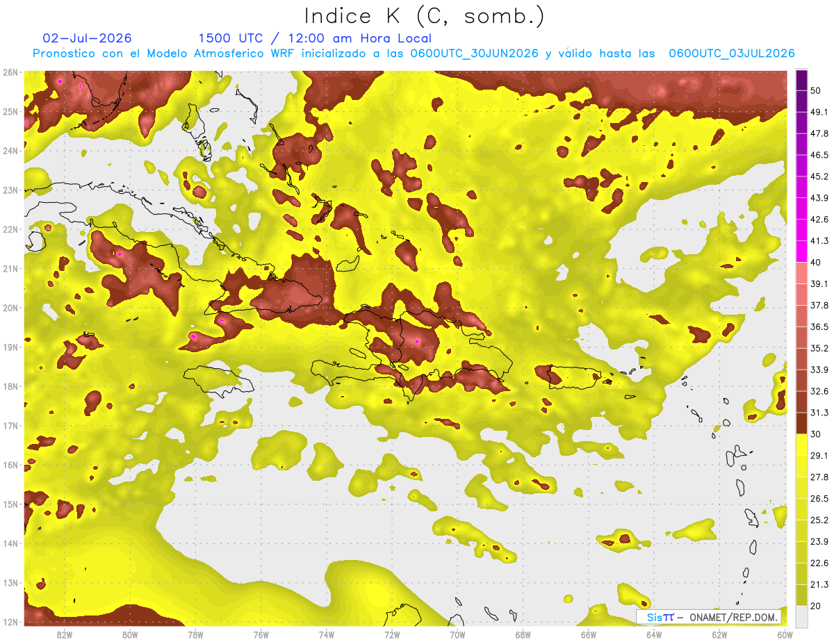834x644 pixels.
Task: Pick the bright yellow swatch between 29.1 and 30
Action: [802, 445]
